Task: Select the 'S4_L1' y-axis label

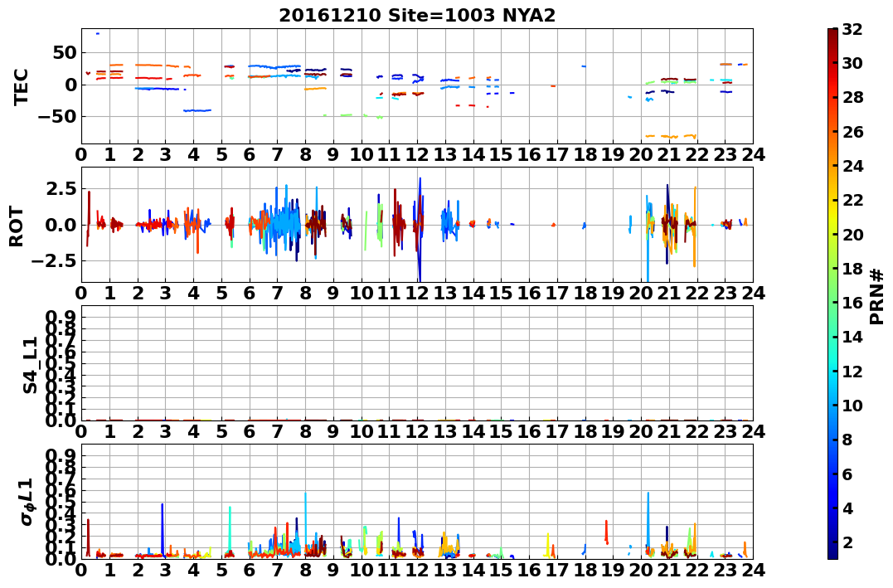Action: tap(30, 365)
